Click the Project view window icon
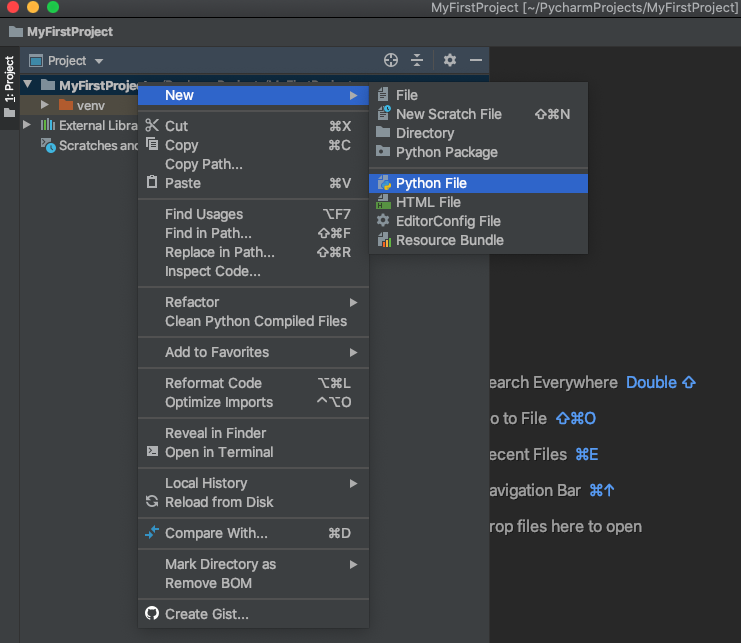 coord(36,60)
